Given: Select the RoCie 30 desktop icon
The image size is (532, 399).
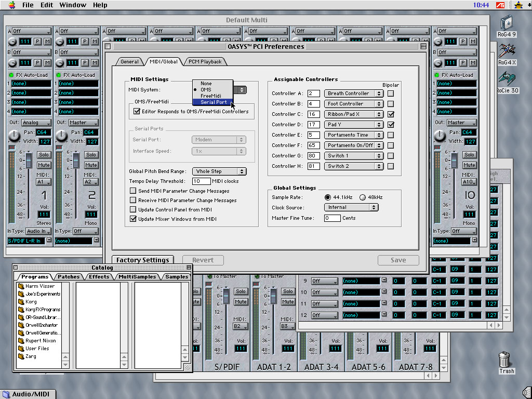Looking at the screenshot, I should [507, 79].
